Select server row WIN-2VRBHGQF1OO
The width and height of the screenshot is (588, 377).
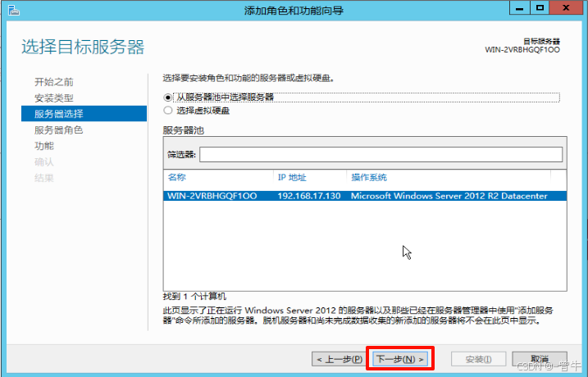coord(365,196)
